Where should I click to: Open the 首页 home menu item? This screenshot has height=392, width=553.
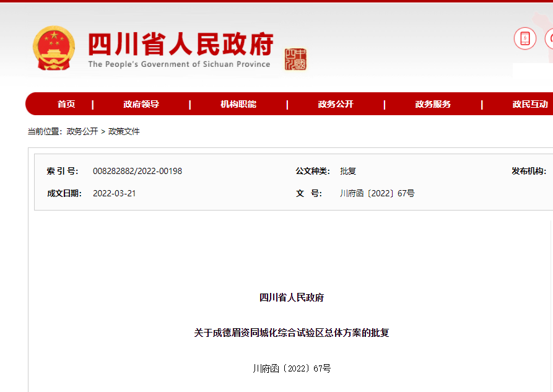point(66,104)
